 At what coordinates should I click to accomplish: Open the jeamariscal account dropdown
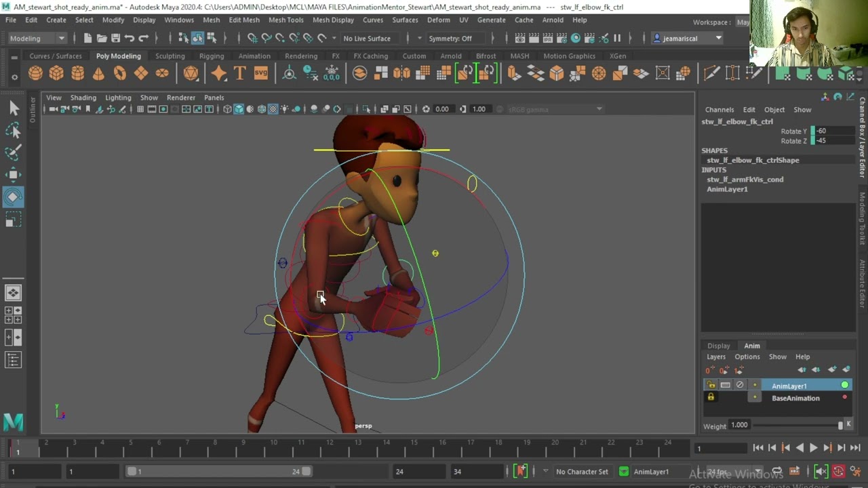tap(688, 38)
